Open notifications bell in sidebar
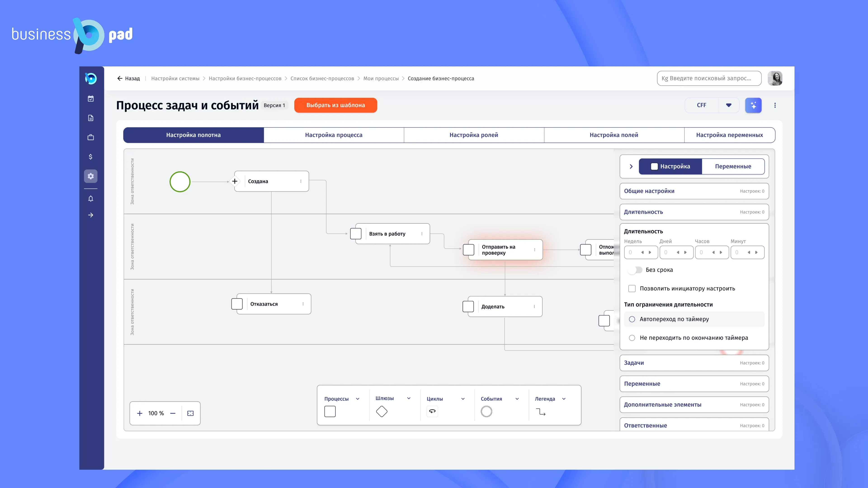Image resolution: width=868 pixels, height=488 pixels. point(91,199)
